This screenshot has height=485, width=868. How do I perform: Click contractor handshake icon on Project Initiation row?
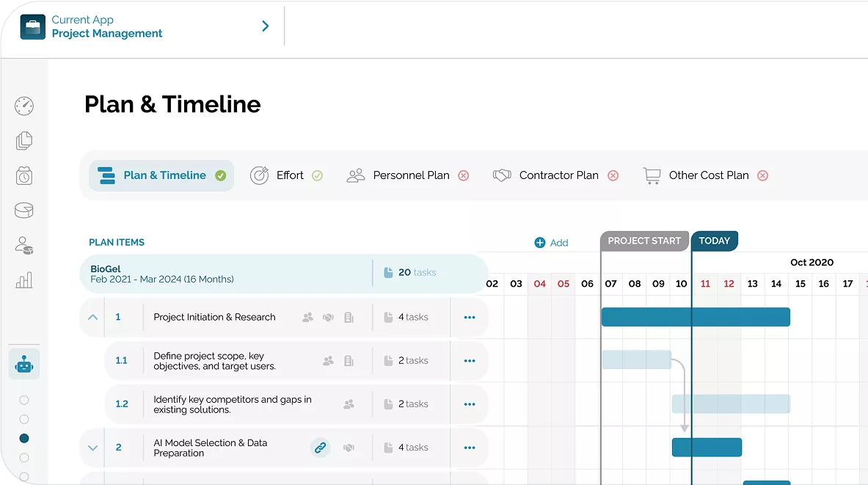click(x=328, y=317)
